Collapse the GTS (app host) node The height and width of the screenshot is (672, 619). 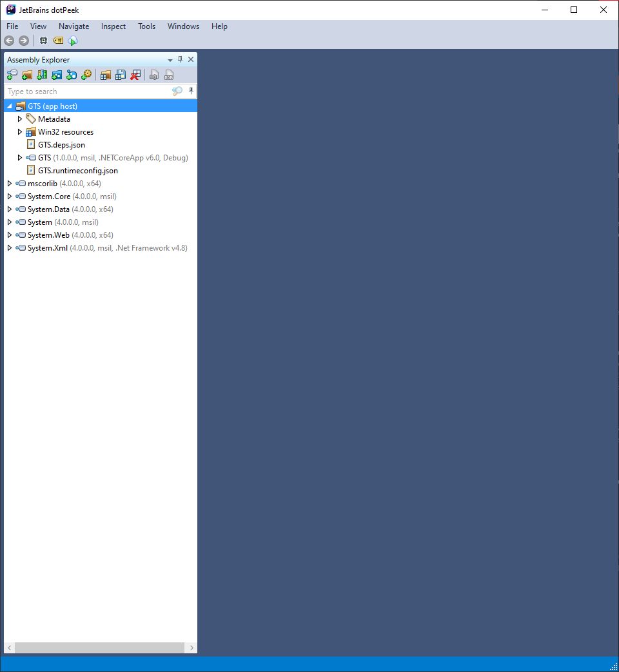click(10, 106)
